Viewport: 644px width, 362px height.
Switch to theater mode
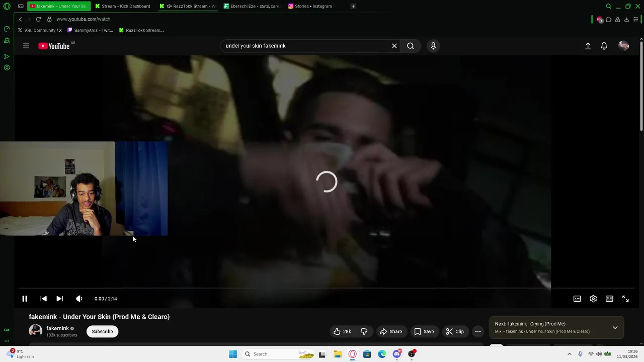[609, 299]
